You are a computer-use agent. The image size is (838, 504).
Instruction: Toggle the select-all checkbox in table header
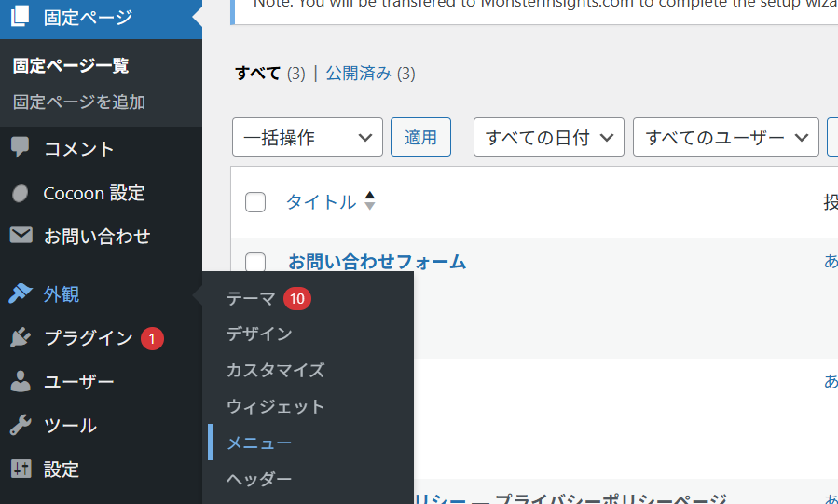[255, 202]
